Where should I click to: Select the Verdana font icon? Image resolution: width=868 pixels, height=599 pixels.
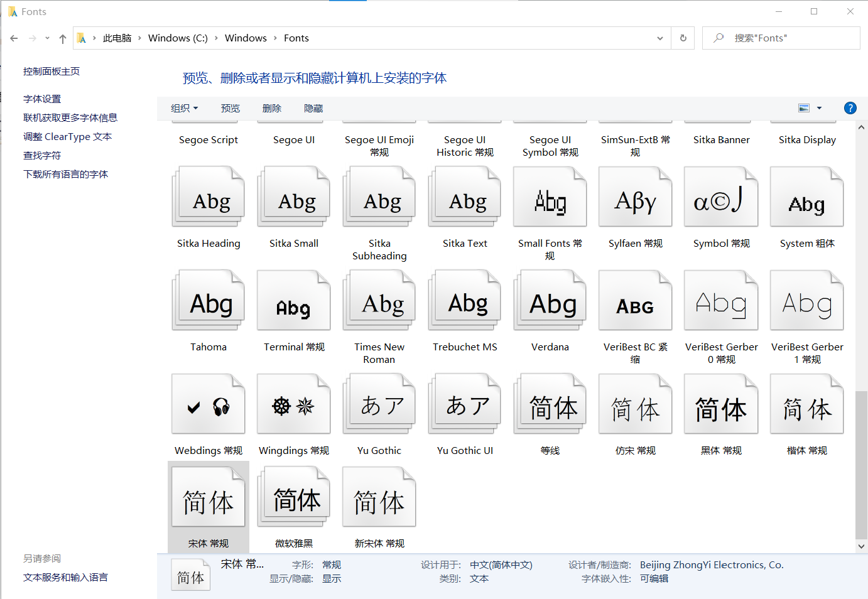(x=550, y=299)
